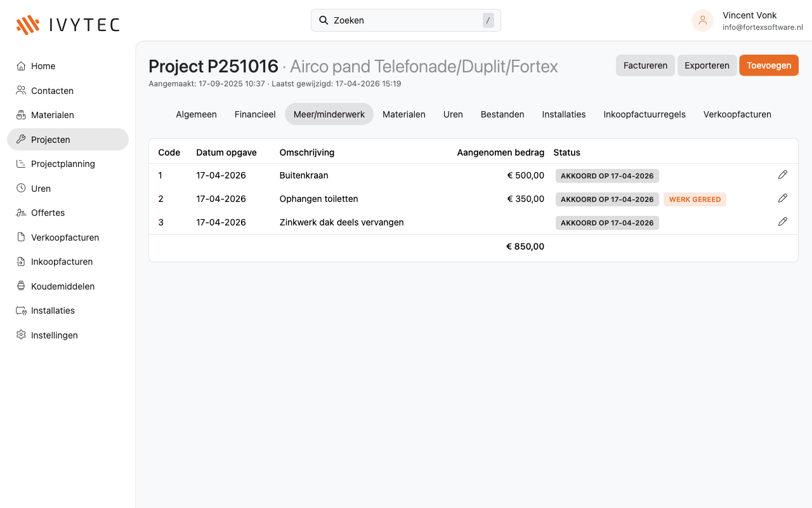Edit the Ophangen toiletten row
The height and width of the screenshot is (508, 812).
(x=782, y=198)
